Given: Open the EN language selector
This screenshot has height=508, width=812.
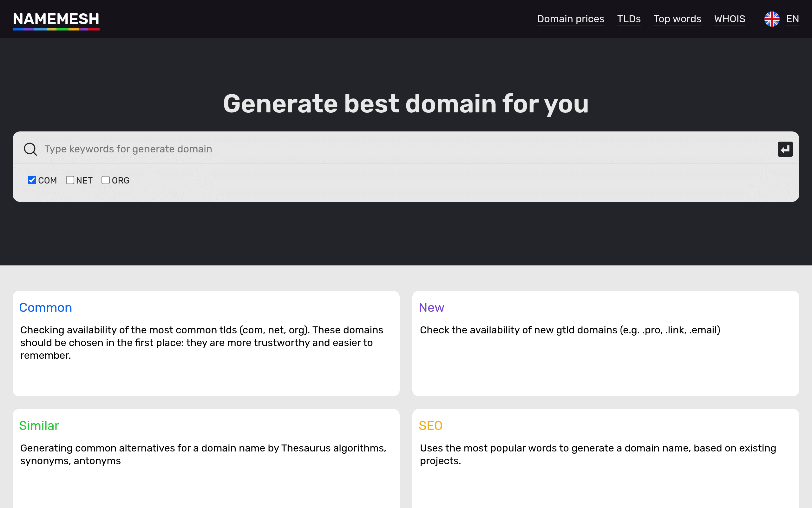Looking at the screenshot, I should pyautogui.click(x=792, y=19).
